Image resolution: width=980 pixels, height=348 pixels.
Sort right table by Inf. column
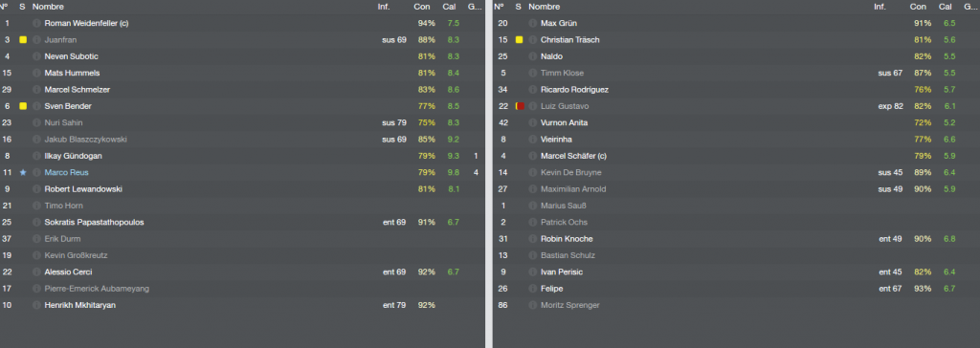880,7
